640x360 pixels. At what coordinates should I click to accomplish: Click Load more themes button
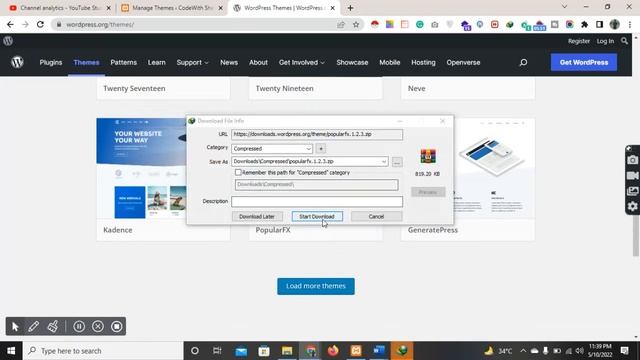pyautogui.click(x=316, y=286)
